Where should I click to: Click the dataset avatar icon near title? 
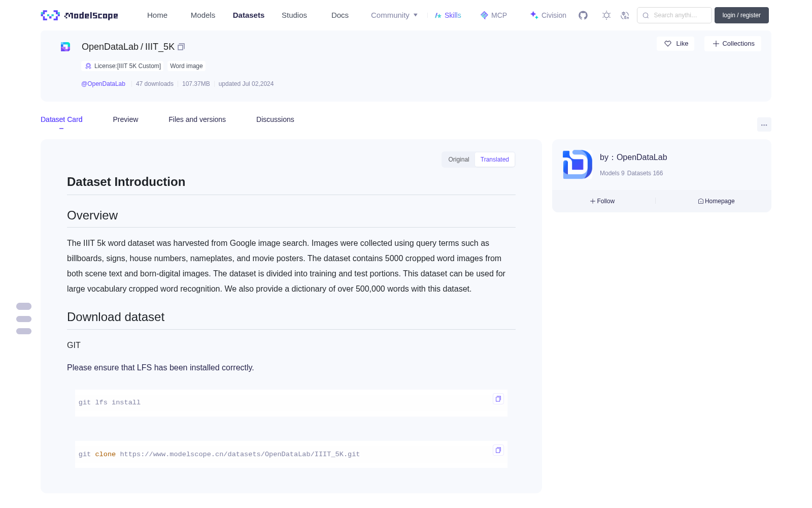pos(65,47)
